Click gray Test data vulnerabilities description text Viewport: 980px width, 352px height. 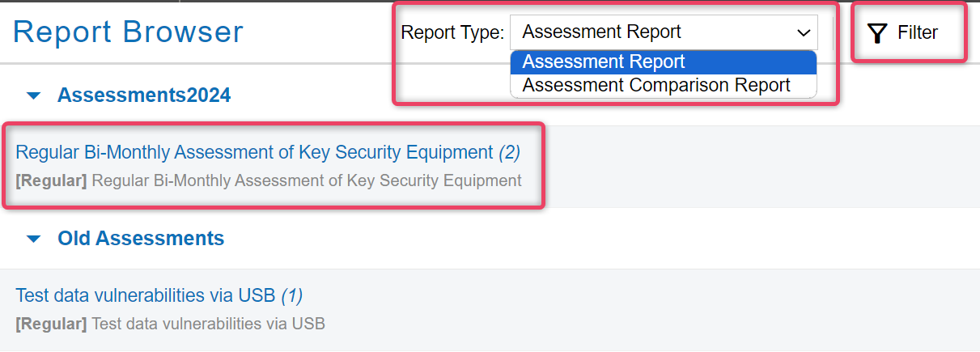click(x=209, y=324)
